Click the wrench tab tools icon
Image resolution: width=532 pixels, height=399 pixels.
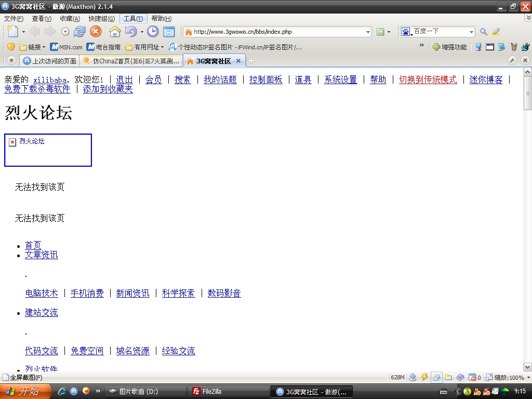click(x=512, y=60)
